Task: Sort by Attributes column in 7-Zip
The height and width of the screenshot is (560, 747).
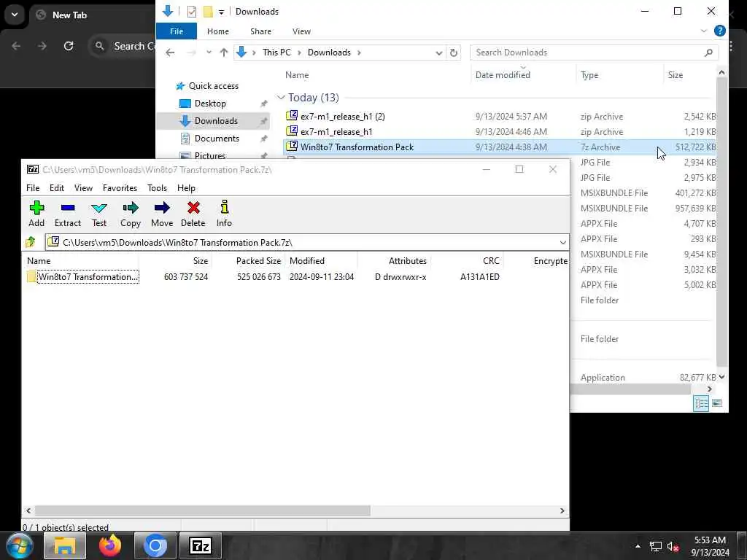Action: click(407, 261)
